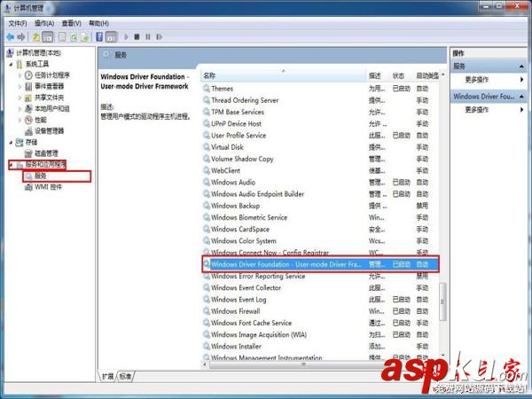Collapse the Windows Driver Fou... actions section
This screenshot has width=532, height=399.
coord(521,97)
